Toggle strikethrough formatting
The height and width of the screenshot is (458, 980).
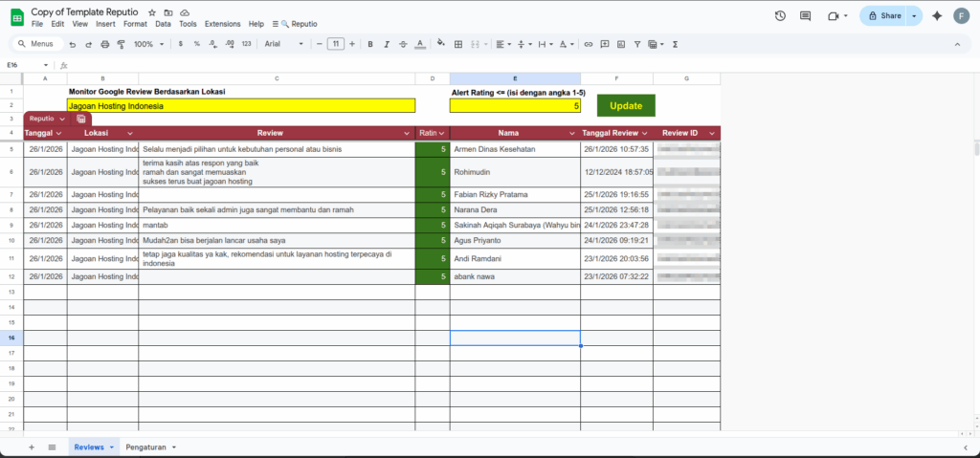click(402, 44)
